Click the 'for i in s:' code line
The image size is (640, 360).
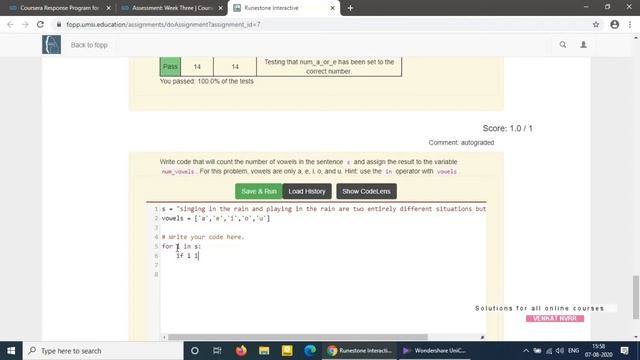(x=181, y=246)
